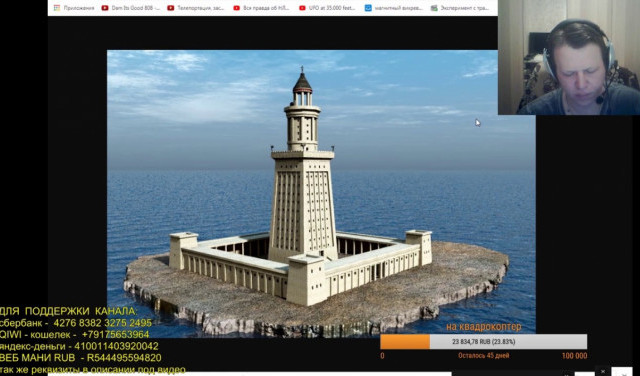640x376 pixels.
Task: Click the lighthouse image in the viewer
Action: pos(321,192)
